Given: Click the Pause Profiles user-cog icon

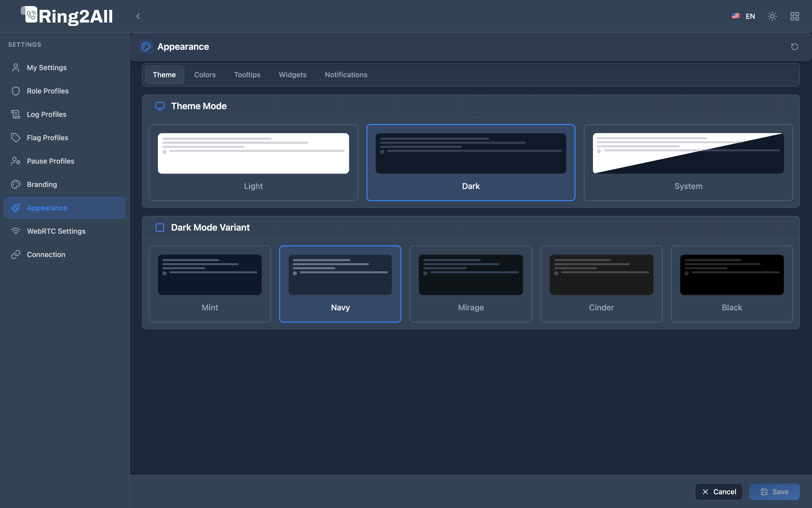Looking at the screenshot, I should coord(16,161).
